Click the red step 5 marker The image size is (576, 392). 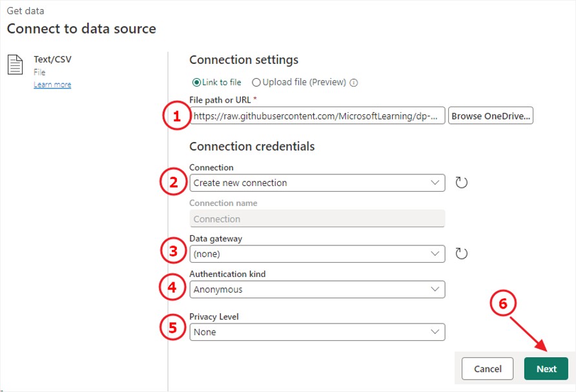pyautogui.click(x=172, y=327)
